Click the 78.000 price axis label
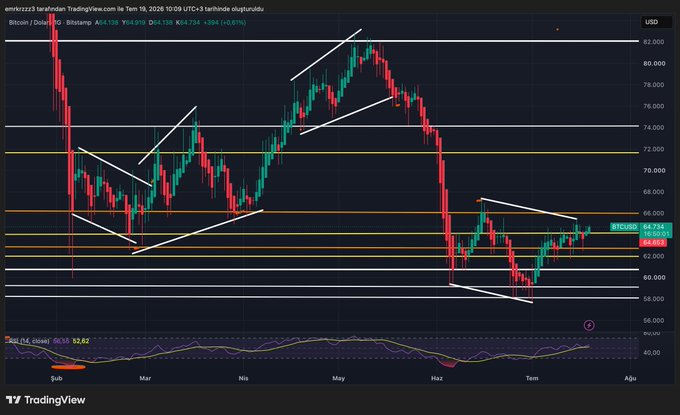 654,85
